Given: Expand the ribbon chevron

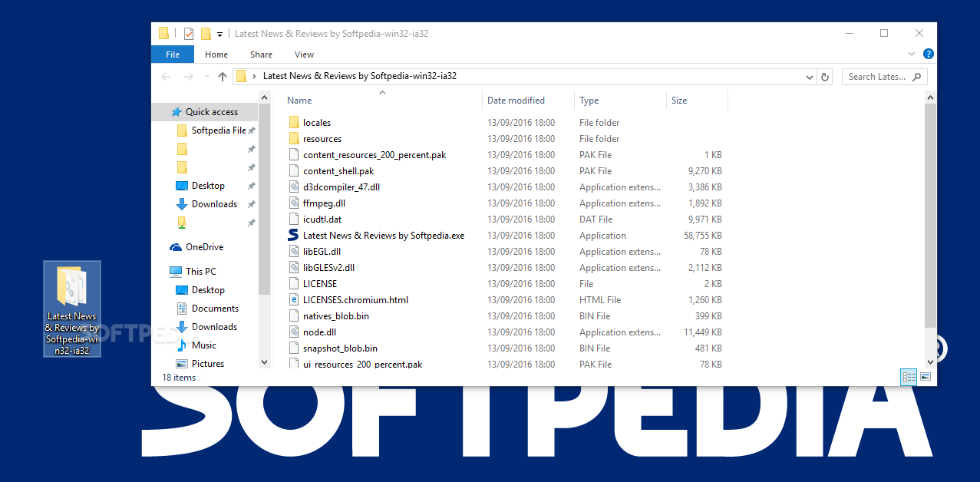Looking at the screenshot, I should (912, 54).
